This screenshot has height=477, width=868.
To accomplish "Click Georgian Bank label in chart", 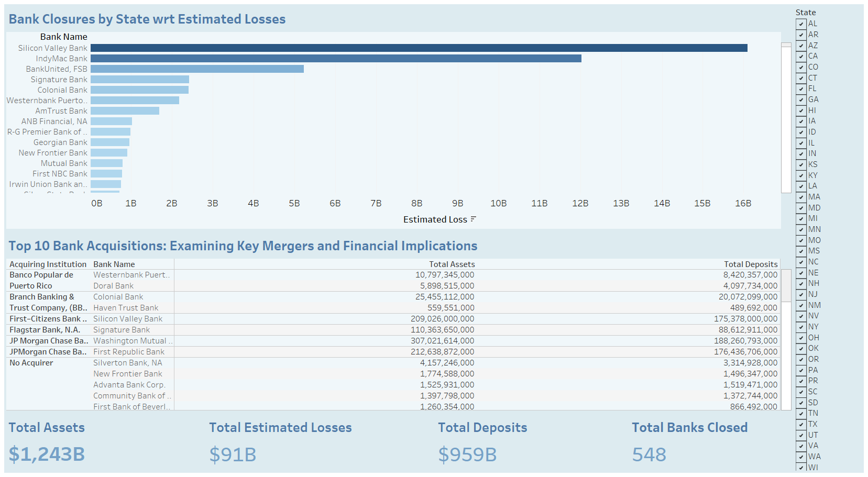I will coord(60,142).
